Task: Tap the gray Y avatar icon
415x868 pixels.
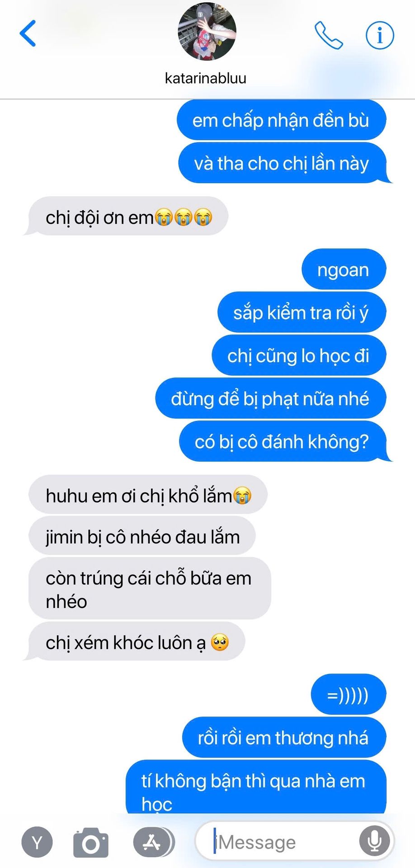Action: pyautogui.click(x=37, y=842)
